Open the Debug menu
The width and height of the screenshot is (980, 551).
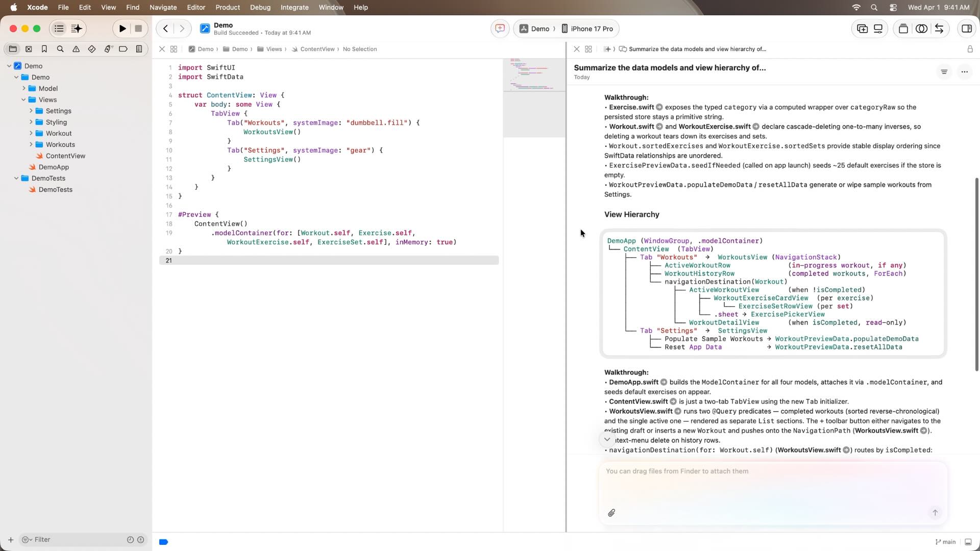pos(260,7)
